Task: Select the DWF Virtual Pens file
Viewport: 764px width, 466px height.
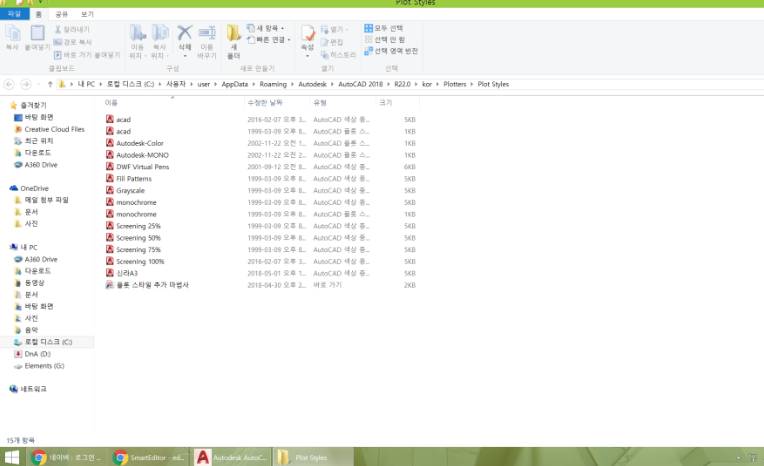Action: [x=142, y=167]
